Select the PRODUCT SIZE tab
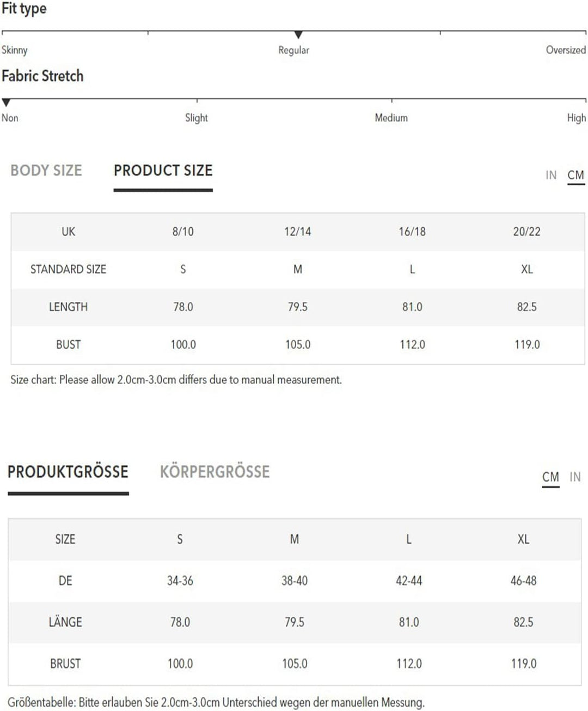 click(x=163, y=171)
